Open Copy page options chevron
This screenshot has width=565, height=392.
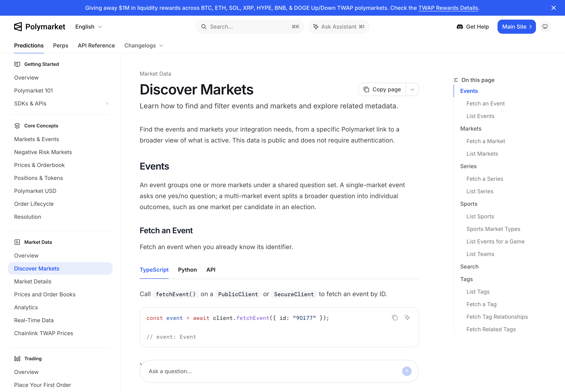412,89
